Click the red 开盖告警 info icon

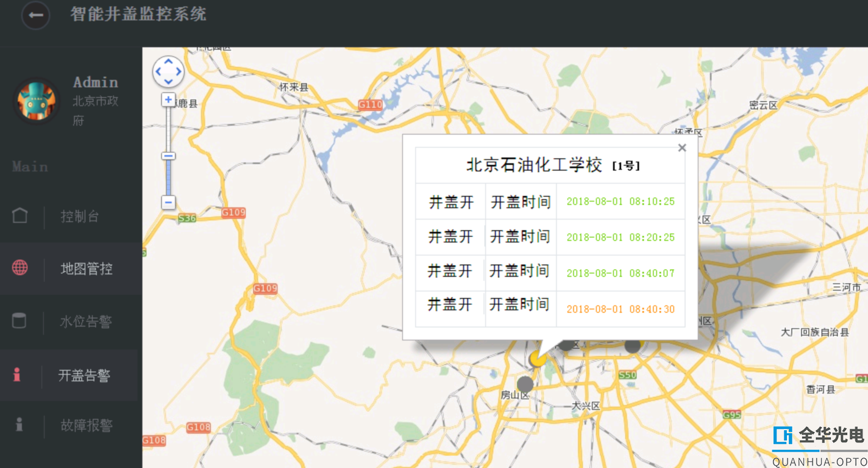pos(17,375)
